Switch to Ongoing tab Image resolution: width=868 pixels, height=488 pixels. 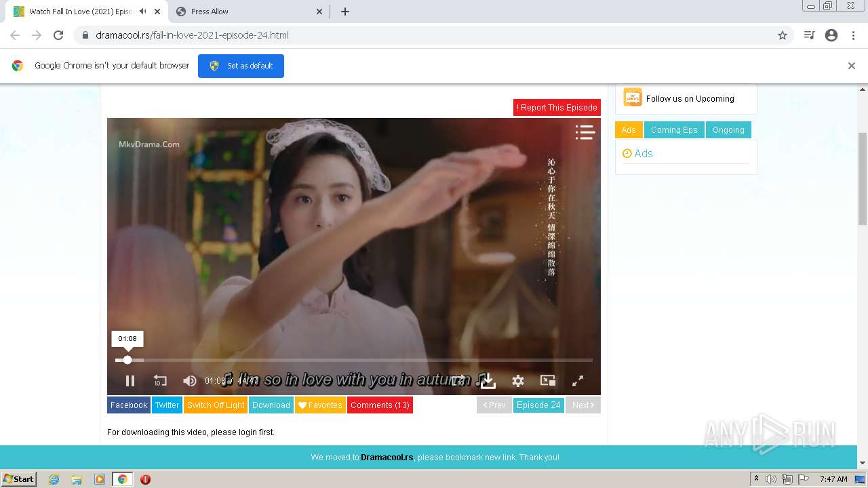728,130
